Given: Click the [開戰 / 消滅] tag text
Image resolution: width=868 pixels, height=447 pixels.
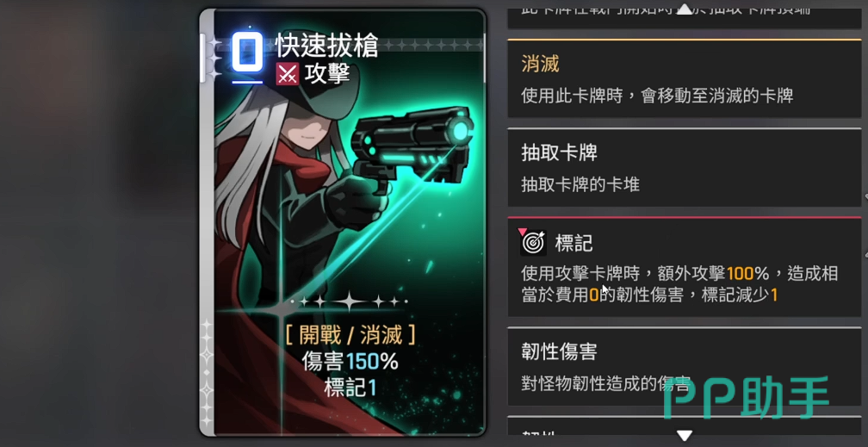Looking at the screenshot, I should [x=351, y=335].
